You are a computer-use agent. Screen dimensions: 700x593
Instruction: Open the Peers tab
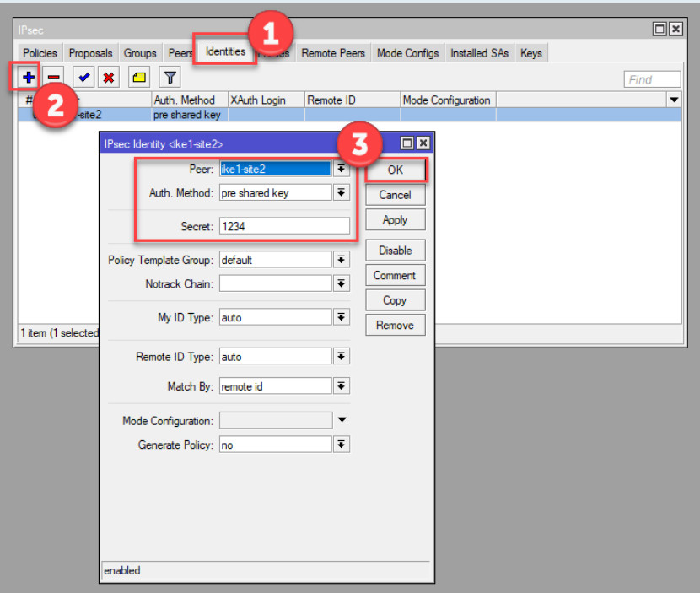pyautogui.click(x=180, y=53)
